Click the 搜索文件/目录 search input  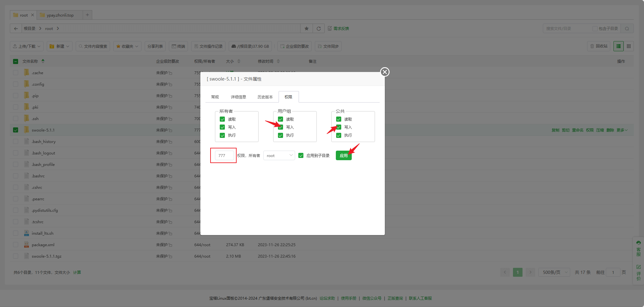566,28
